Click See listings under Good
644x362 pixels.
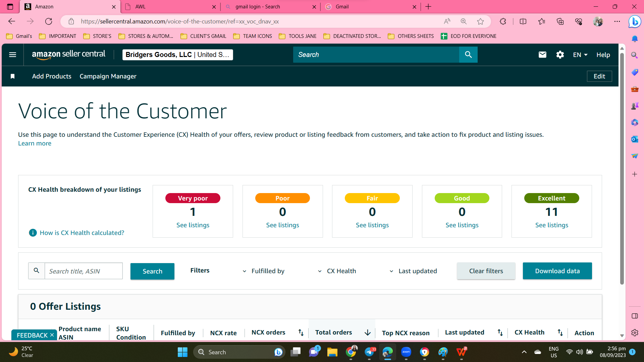[x=462, y=225]
